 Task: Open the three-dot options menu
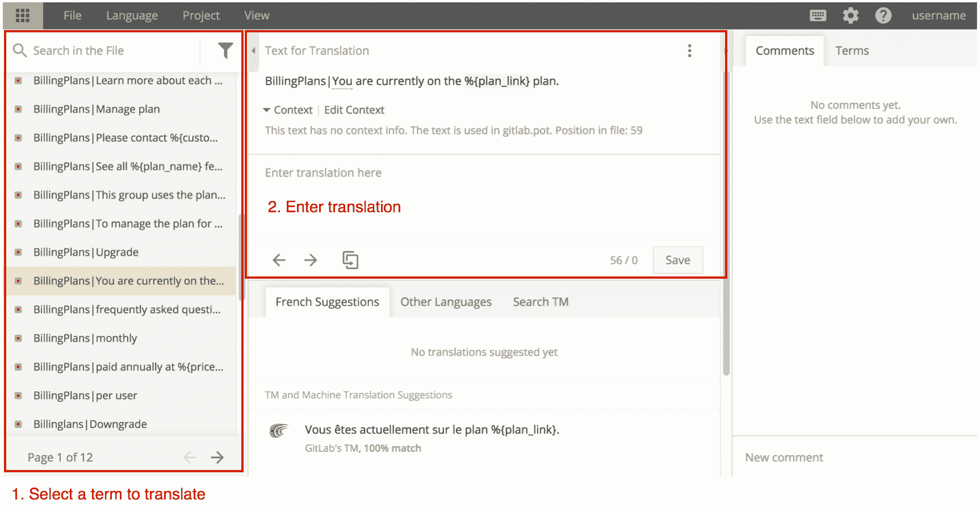pyautogui.click(x=689, y=51)
